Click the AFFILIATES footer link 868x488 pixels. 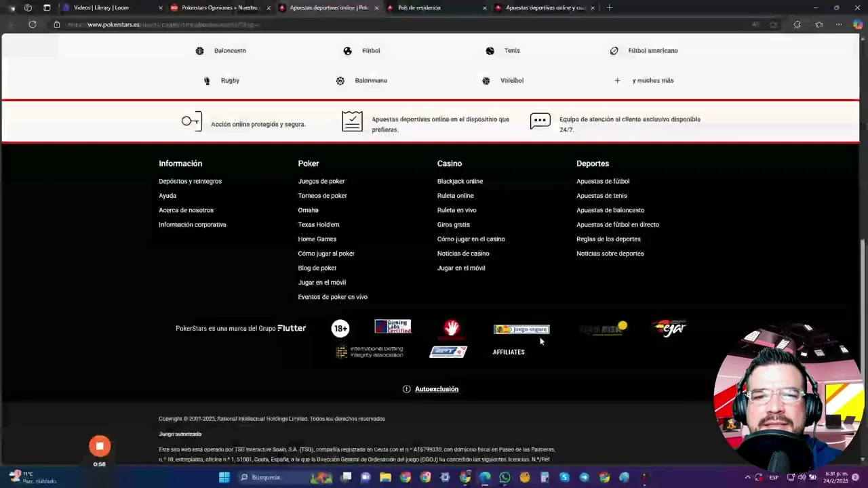coord(509,352)
